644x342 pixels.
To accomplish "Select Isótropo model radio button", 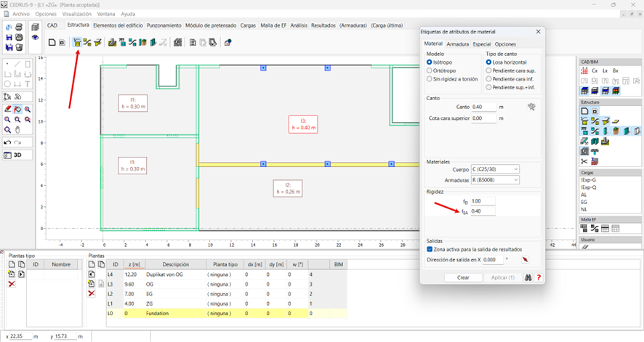I will (429, 62).
